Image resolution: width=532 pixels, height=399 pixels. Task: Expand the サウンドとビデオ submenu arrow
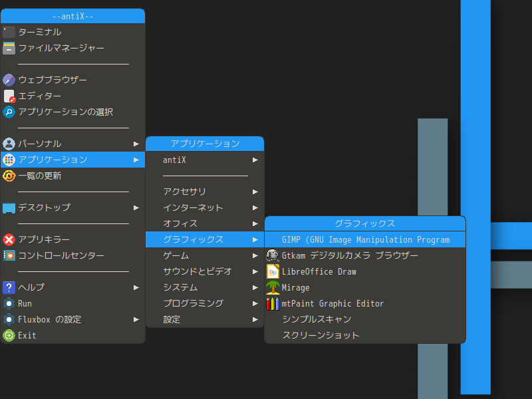(255, 271)
